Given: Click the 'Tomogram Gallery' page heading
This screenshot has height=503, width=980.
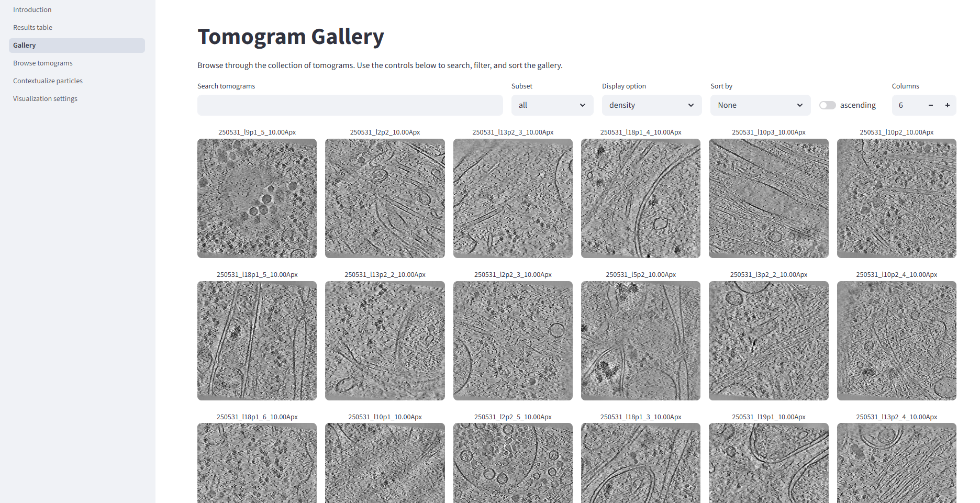Looking at the screenshot, I should [x=291, y=37].
